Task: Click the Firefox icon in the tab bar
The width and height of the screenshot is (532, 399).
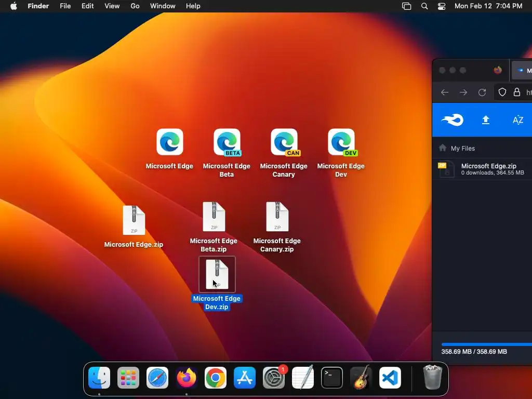Action: click(x=498, y=70)
